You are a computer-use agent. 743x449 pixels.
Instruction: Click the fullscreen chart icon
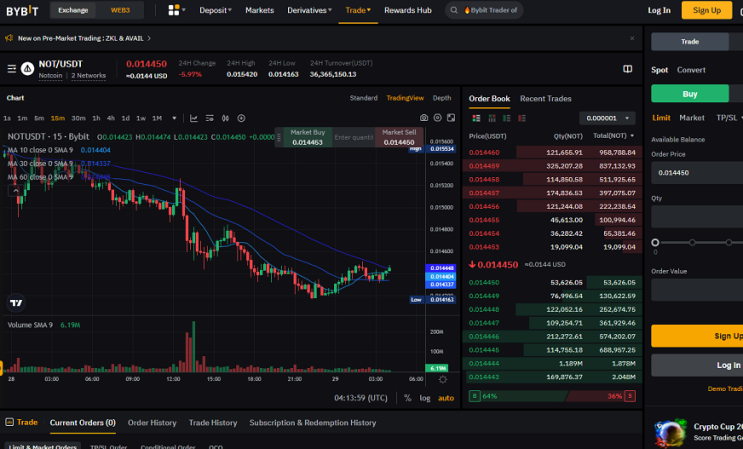pyautogui.click(x=451, y=118)
